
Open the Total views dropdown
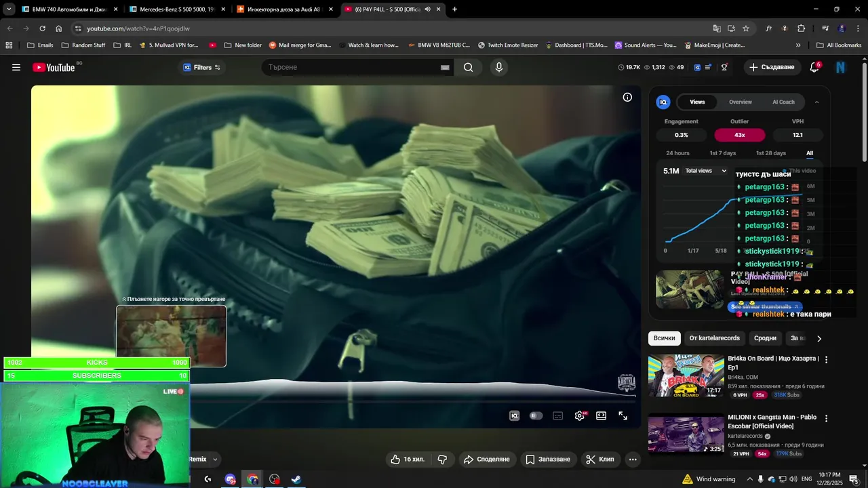point(706,171)
